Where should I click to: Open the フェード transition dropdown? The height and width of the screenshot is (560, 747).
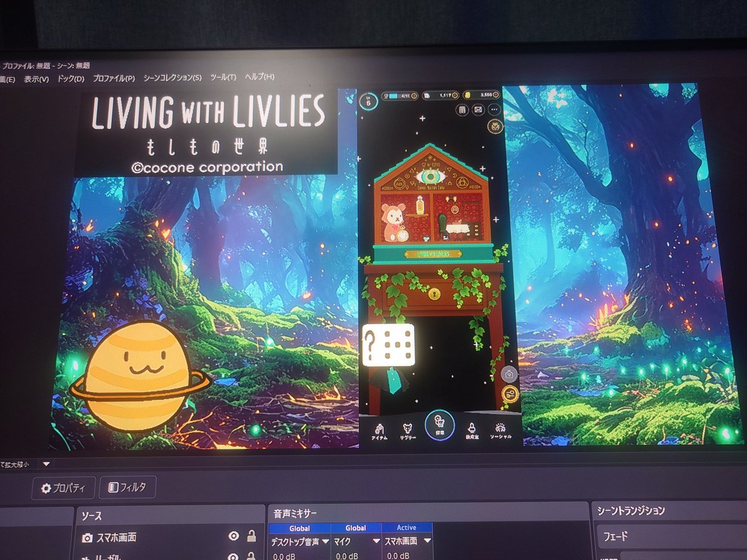coord(672,535)
